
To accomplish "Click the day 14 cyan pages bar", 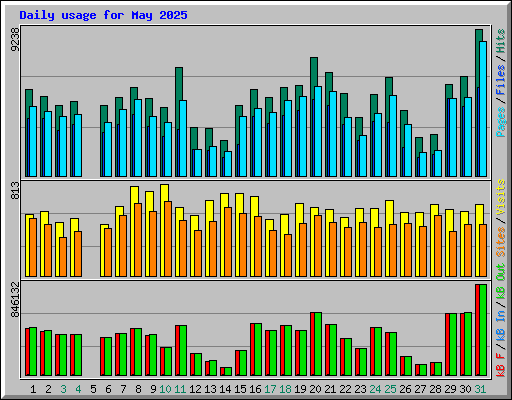I will coord(228,164).
